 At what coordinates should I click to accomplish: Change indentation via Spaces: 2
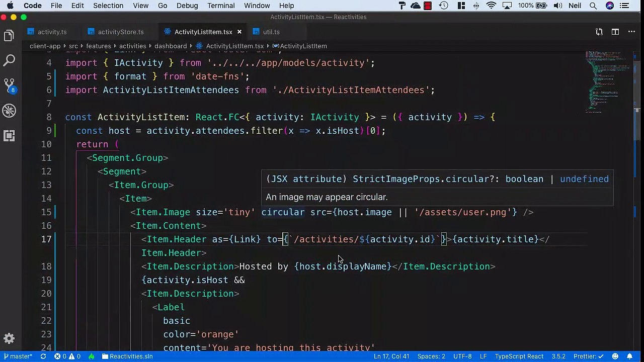431,356
